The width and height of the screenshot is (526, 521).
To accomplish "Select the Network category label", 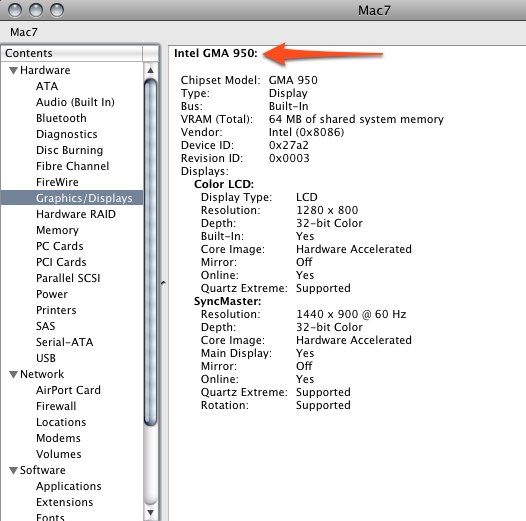I will (42, 374).
